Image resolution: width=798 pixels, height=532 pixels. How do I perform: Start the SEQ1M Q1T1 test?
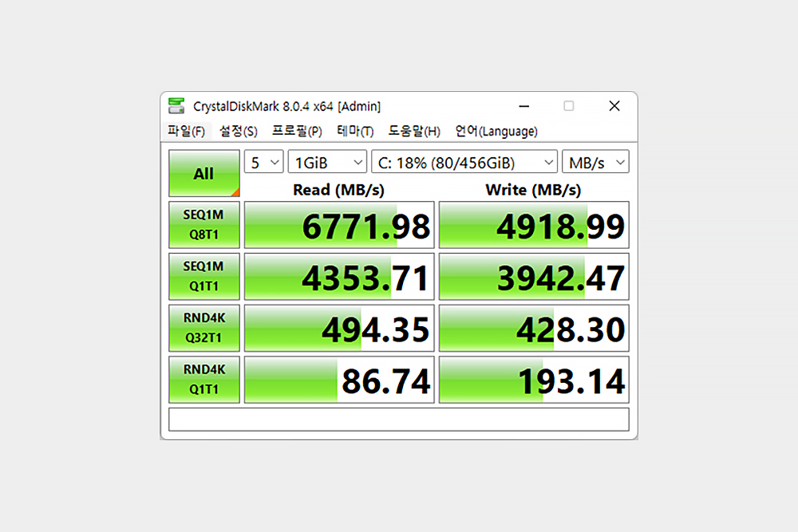point(204,276)
